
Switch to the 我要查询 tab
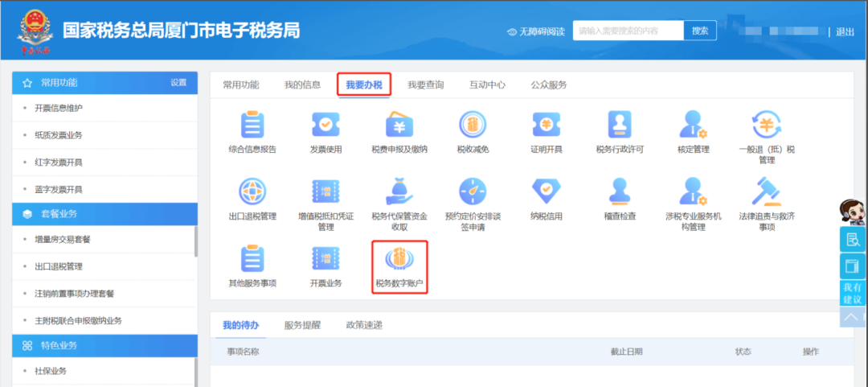pyautogui.click(x=426, y=85)
